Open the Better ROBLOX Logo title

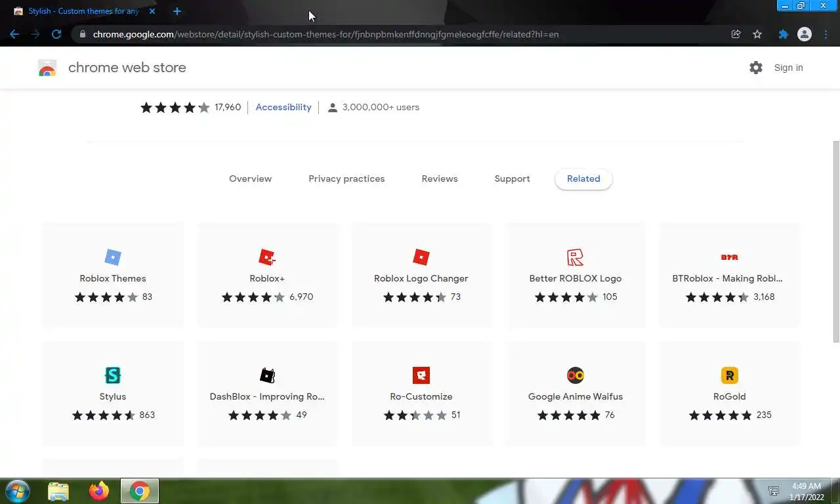coord(575,278)
